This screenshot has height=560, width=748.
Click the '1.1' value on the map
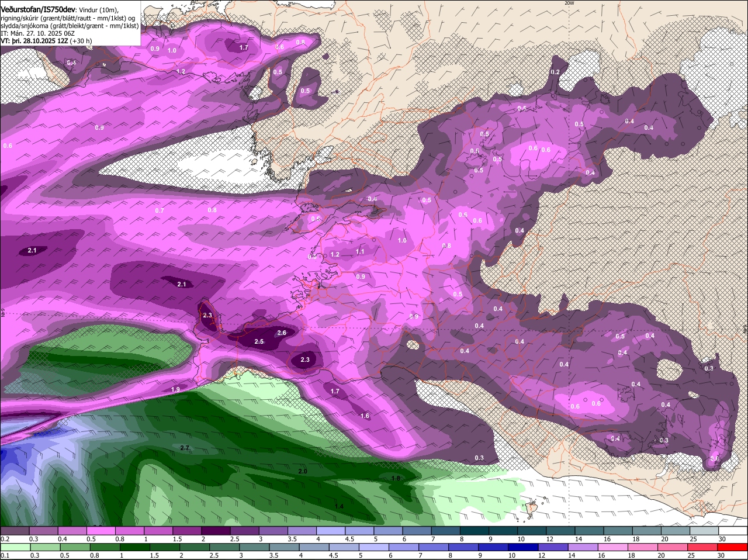pos(360,252)
